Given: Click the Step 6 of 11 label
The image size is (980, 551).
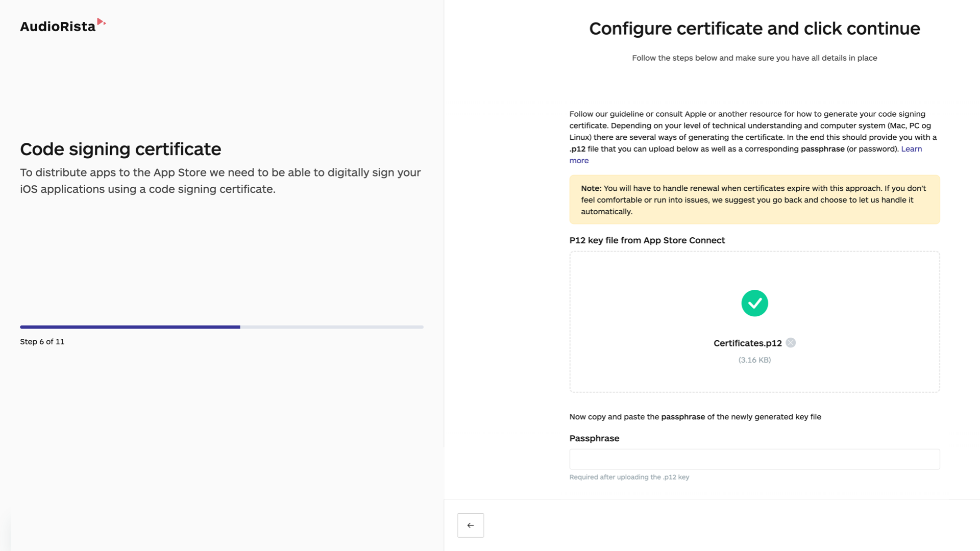Looking at the screenshot, I should coord(42,342).
